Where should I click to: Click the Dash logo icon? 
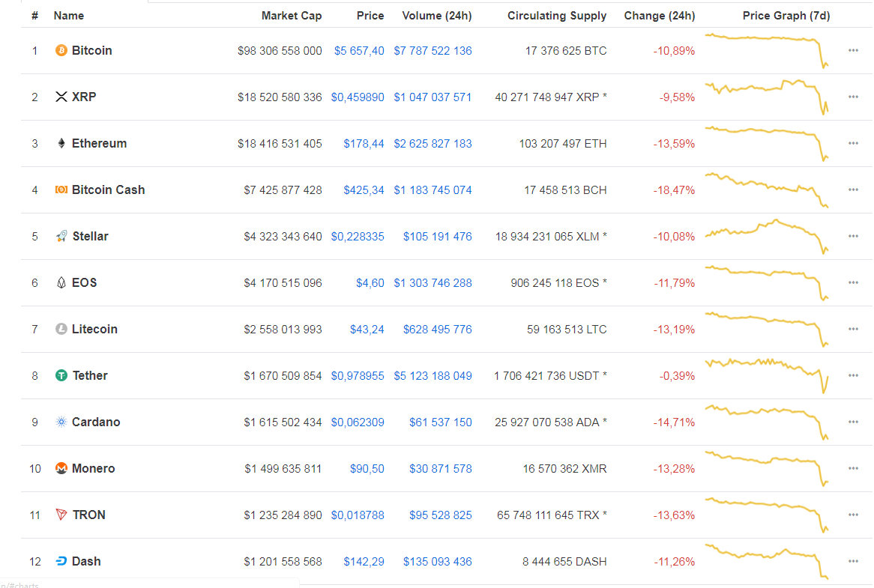click(61, 561)
